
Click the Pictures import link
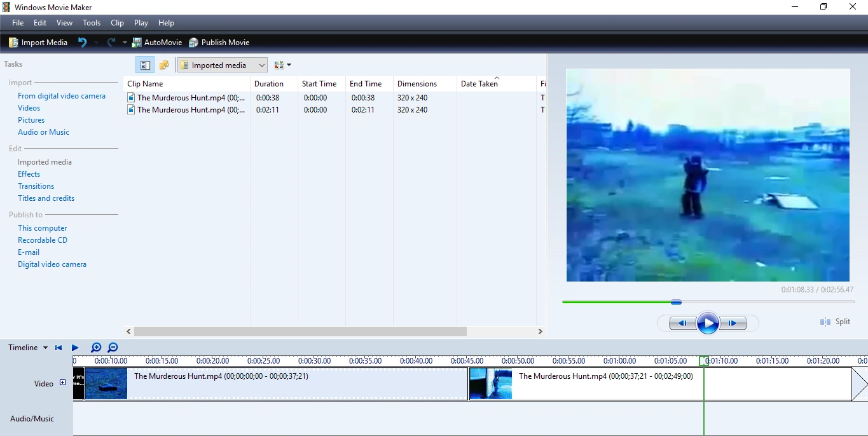(x=31, y=120)
